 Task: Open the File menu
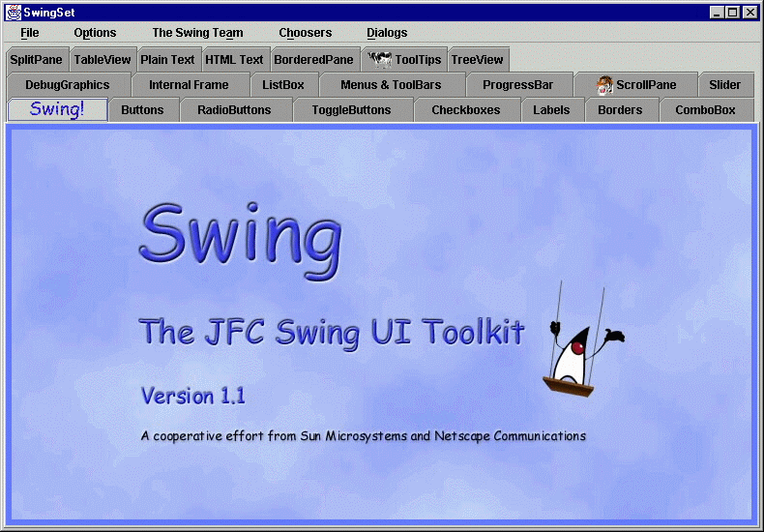(x=29, y=33)
